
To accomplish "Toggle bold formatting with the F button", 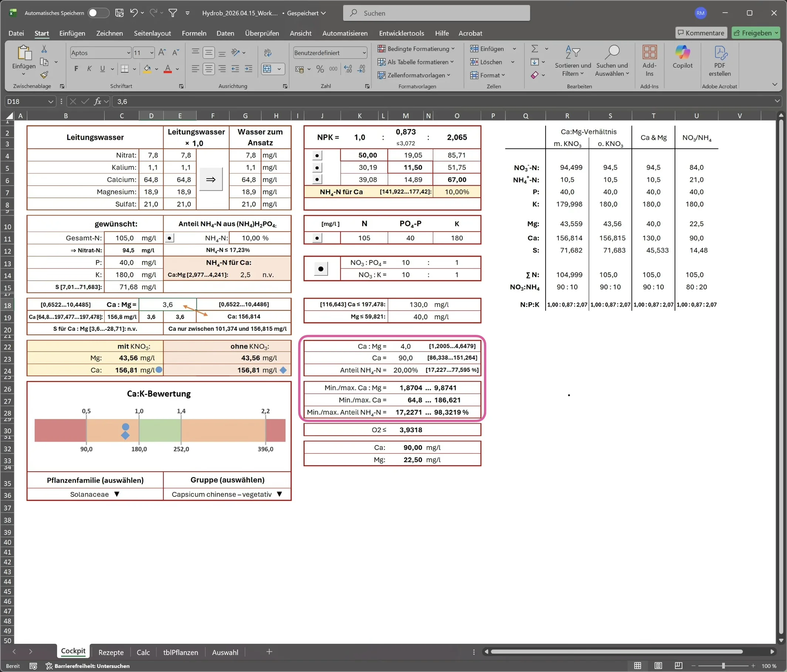I will pyautogui.click(x=77, y=69).
